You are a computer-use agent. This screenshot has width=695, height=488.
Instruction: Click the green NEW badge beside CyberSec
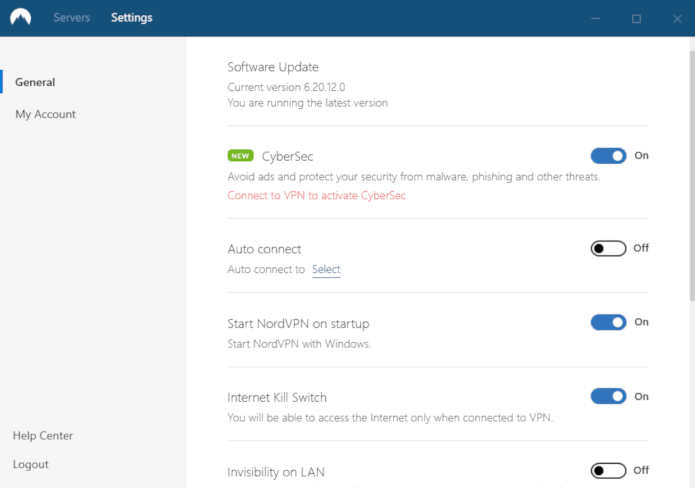pos(240,156)
